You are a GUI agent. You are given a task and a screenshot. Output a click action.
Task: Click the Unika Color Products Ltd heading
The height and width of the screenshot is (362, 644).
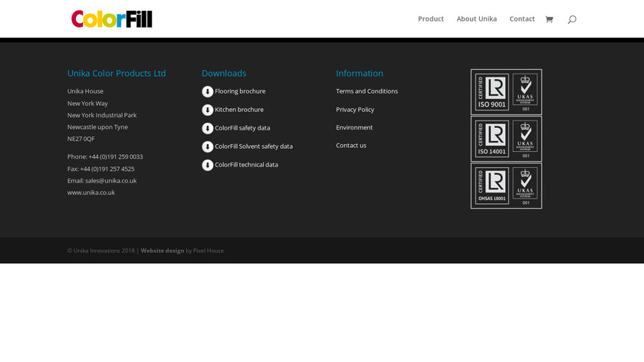(117, 73)
